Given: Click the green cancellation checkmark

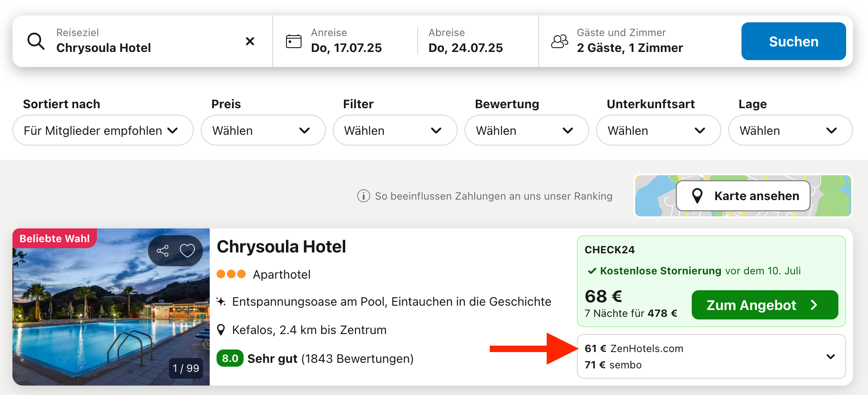Looking at the screenshot, I should (x=592, y=271).
